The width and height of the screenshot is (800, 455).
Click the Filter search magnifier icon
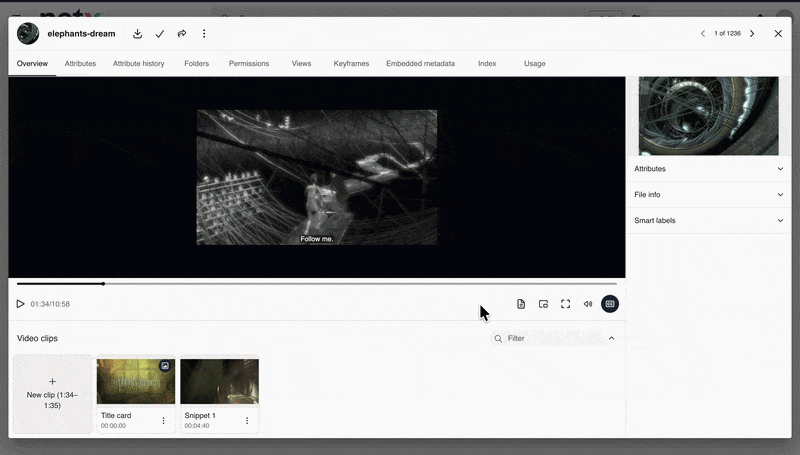tap(498, 338)
